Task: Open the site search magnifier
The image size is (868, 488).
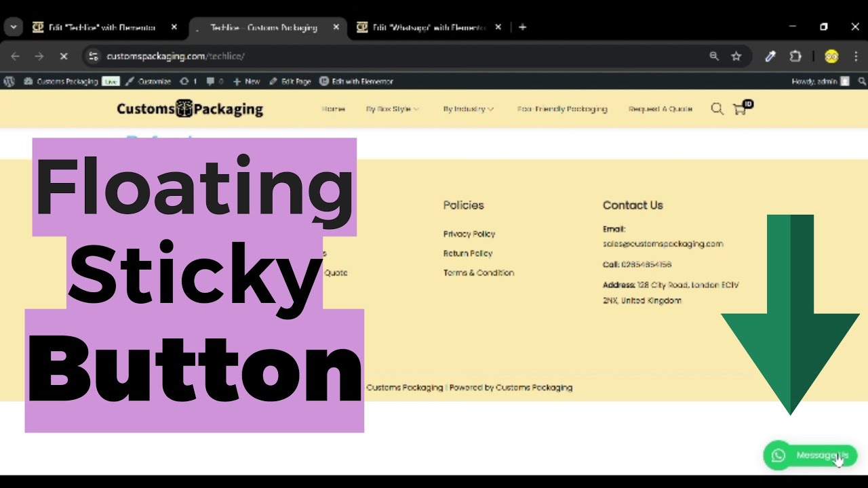Action: click(717, 108)
